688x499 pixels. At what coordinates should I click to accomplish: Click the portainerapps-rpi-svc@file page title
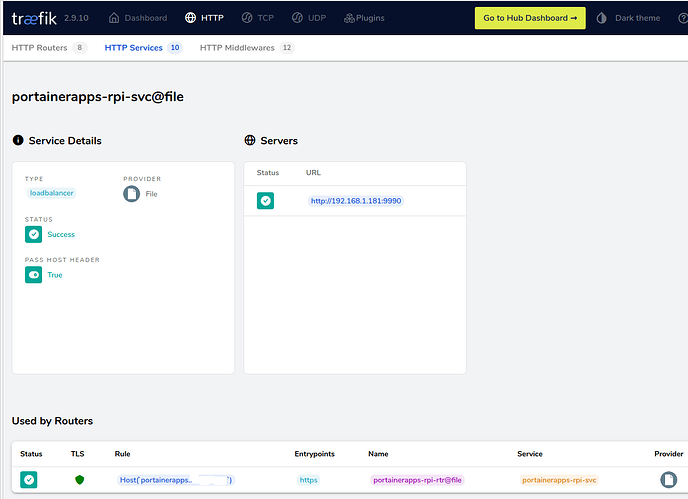[x=98, y=97]
